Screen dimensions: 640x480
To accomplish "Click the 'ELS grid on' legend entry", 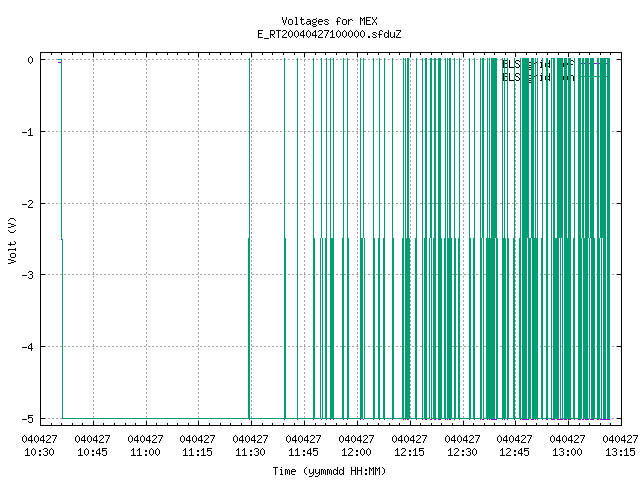I will 538,77.
